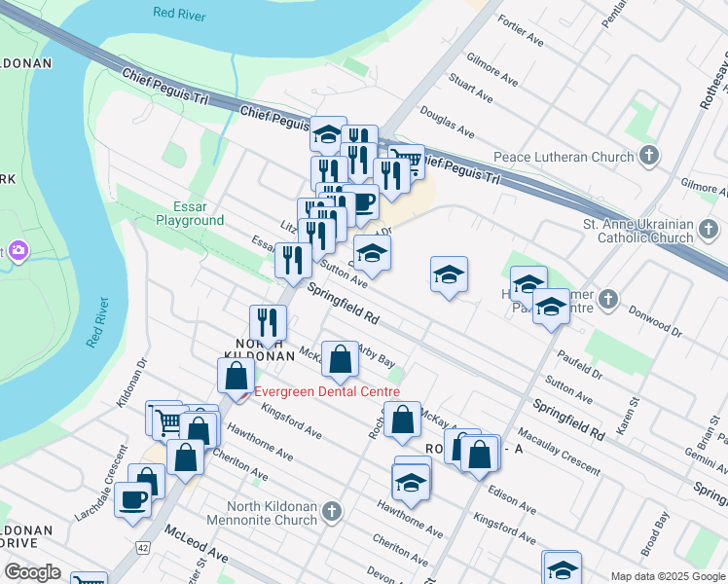The image size is (728, 584).
Task: Select the shopping bag pin on Roch St
Action: (x=403, y=421)
